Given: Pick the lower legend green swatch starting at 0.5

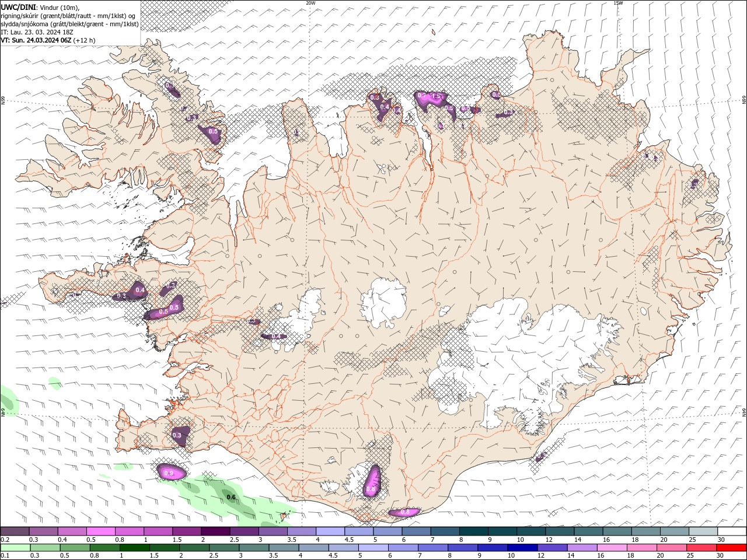Looking at the screenshot, I should tap(75, 548).
